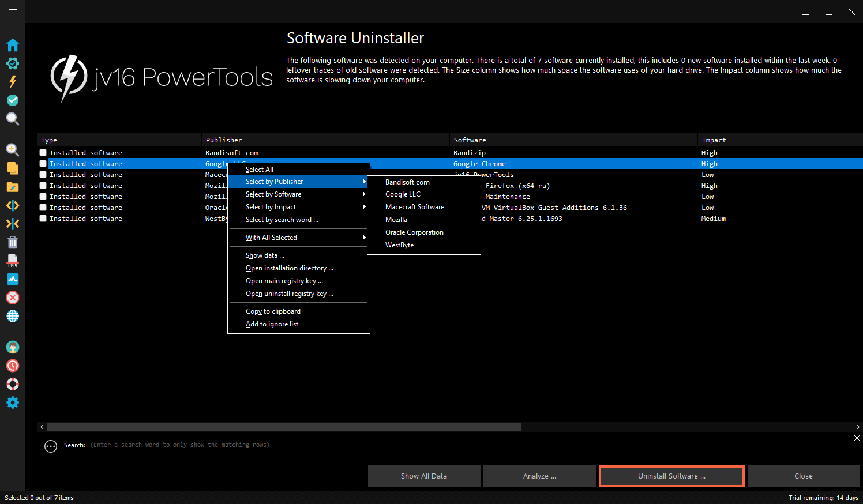
Task: Click the scrollbar's right arrow
Action: [x=858, y=427]
